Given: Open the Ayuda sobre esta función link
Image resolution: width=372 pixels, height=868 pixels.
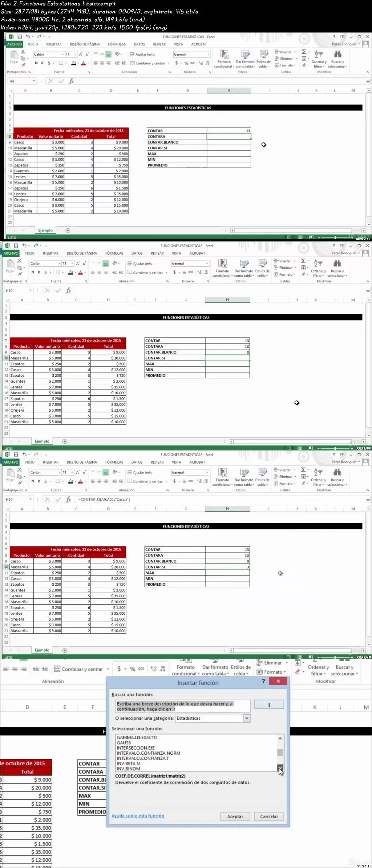Looking at the screenshot, I should (x=138, y=816).
